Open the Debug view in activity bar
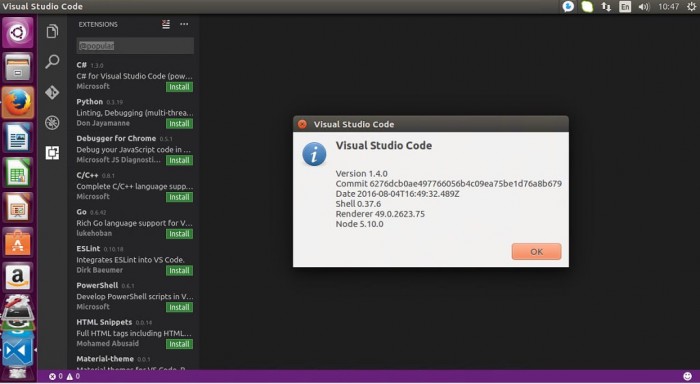 pyautogui.click(x=52, y=122)
